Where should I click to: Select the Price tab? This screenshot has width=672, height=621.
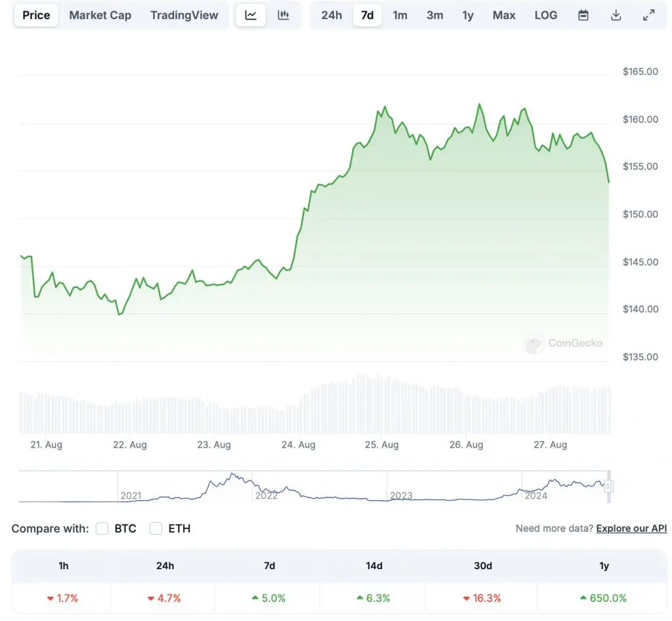click(x=36, y=15)
